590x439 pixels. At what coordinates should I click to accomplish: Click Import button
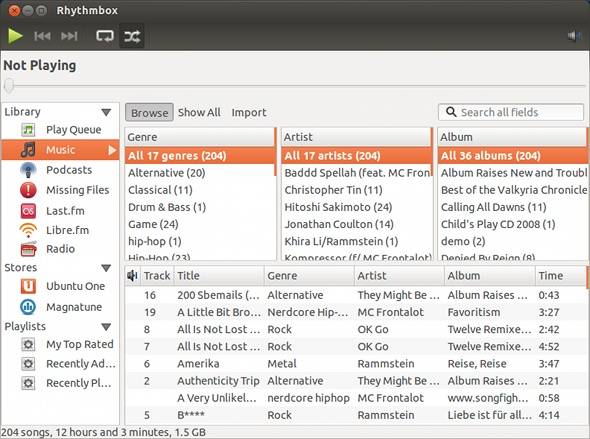coord(249,112)
